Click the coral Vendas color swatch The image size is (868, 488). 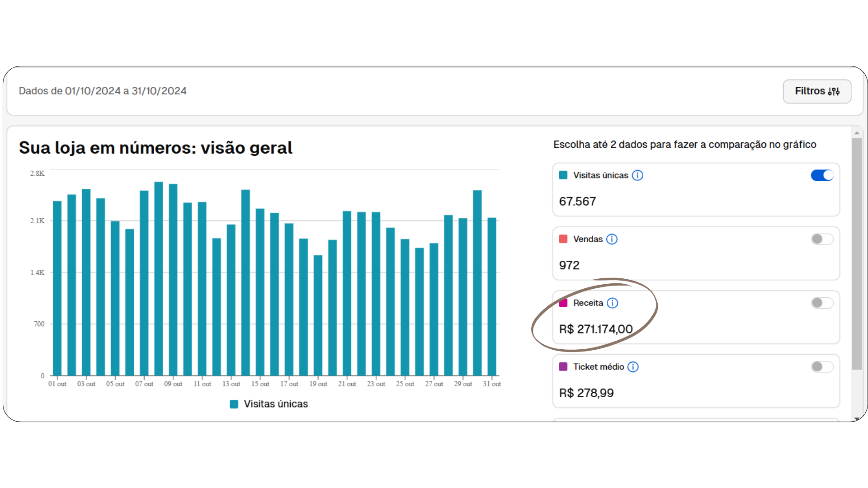point(563,239)
